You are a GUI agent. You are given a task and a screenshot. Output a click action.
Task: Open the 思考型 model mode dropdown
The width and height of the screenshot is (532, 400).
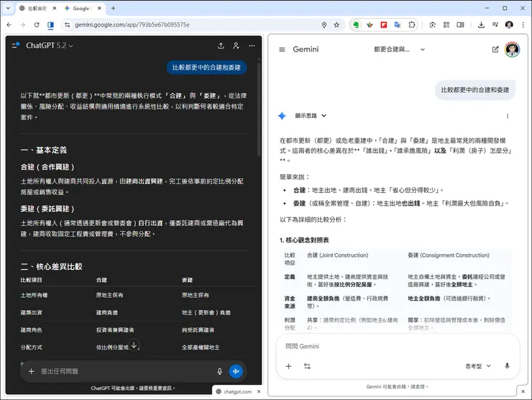click(478, 366)
